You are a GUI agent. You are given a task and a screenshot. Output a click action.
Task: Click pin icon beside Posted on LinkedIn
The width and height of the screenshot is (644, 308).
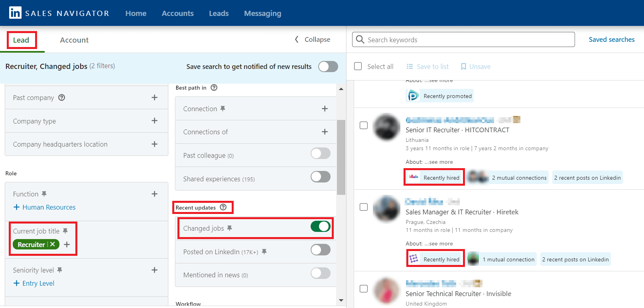(264, 252)
